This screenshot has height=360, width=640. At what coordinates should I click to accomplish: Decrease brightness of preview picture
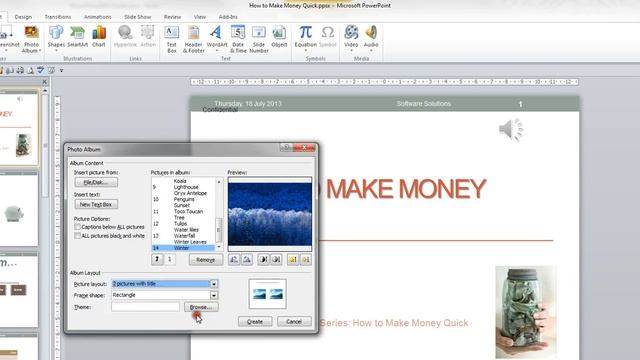tap(306, 259)
